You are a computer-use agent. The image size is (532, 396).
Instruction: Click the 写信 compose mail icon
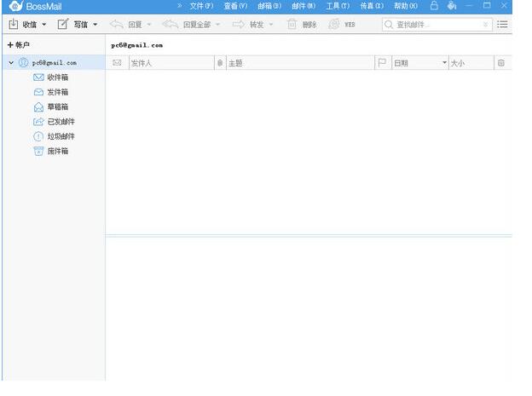tap(62, 25)
